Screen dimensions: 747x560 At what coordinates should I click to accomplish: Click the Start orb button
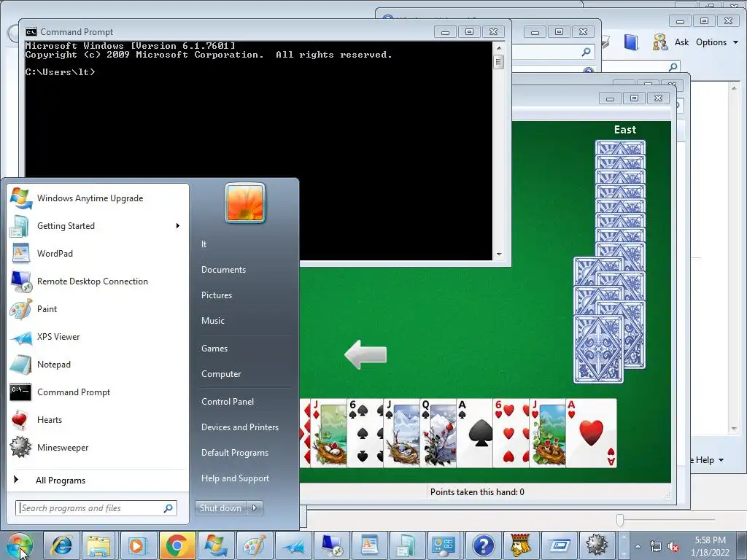(20, 545)
